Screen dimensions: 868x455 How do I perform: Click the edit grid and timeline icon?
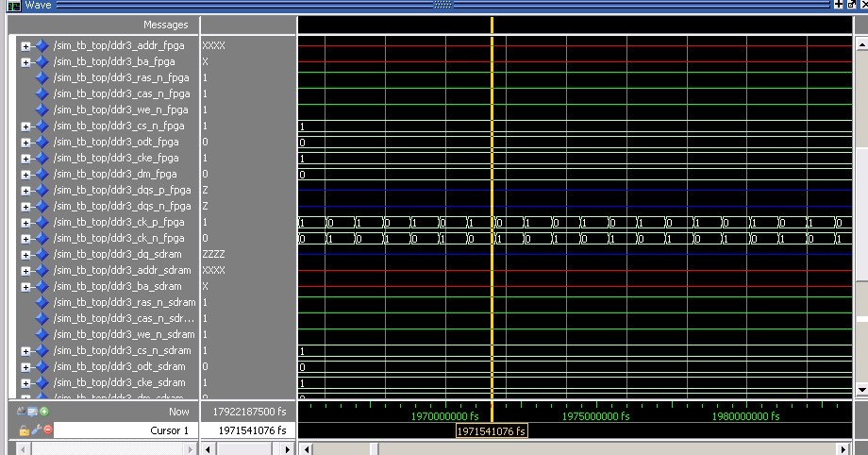(33, 412)
